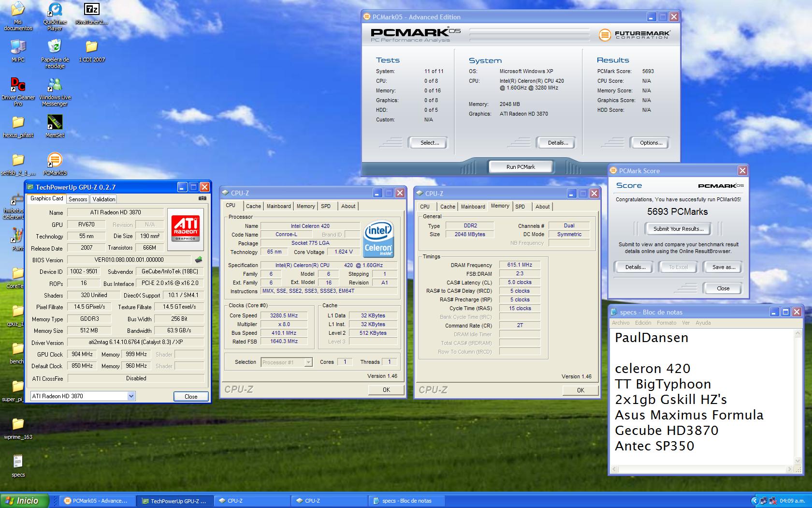812x508 pixels.
Task: Click the GPU-Z BIOS save chip icon
Action: tap(198, 260)
